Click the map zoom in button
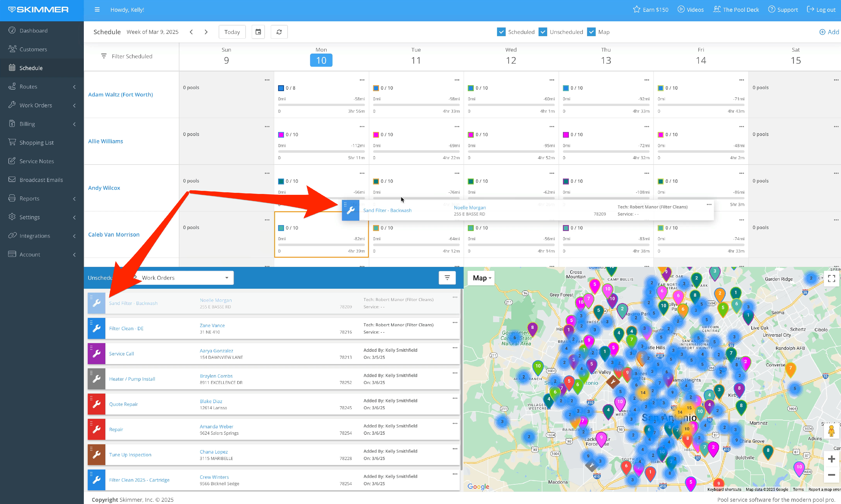The width and height of the screenshot is (841, 504). coord(831,459)
